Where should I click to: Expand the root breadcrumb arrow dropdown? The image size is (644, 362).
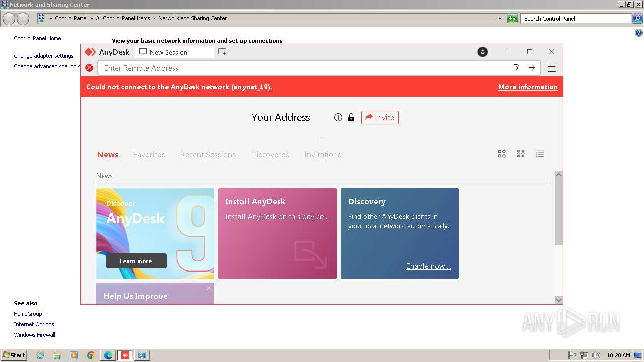coord(51,18)
